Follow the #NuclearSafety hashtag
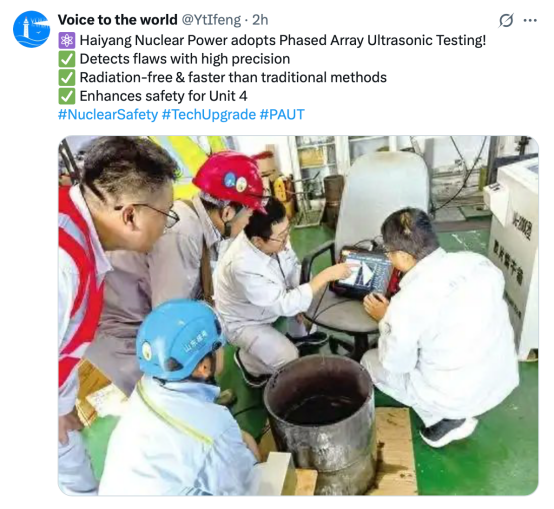Image resolution: width=554 pixels, height=509 pixels. point(108,114)
